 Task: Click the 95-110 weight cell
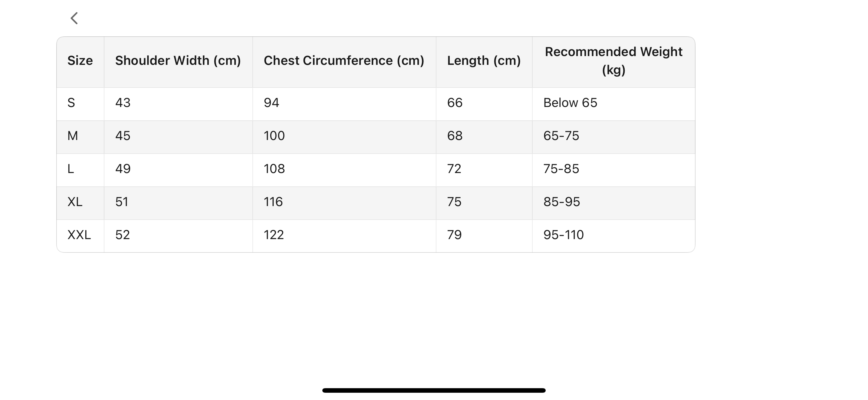pos(564,235)
